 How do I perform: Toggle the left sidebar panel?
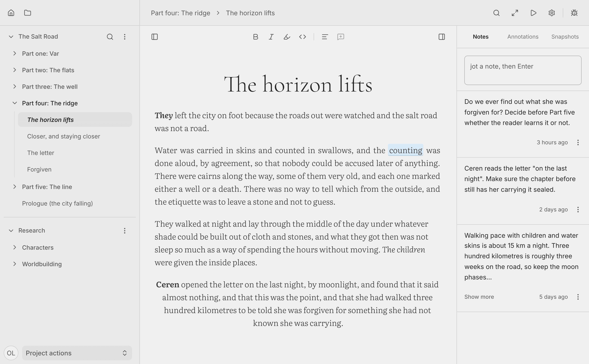pos(154,37)
